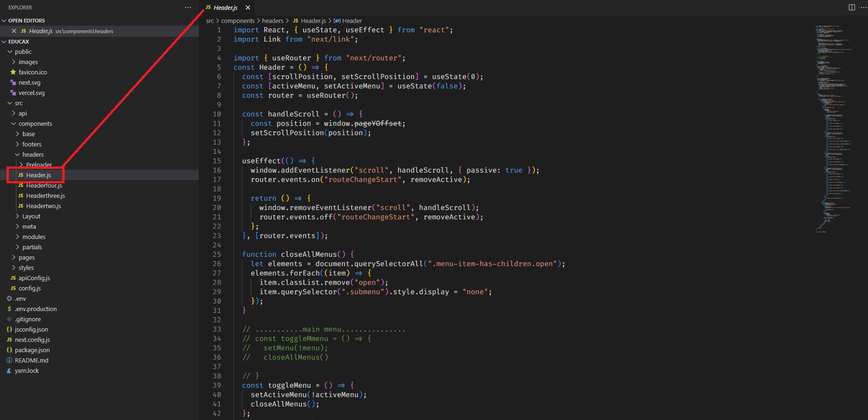Collapse the OPEN EDITORS section
This screenshot has height=420, width=868.
pos(26,21)
